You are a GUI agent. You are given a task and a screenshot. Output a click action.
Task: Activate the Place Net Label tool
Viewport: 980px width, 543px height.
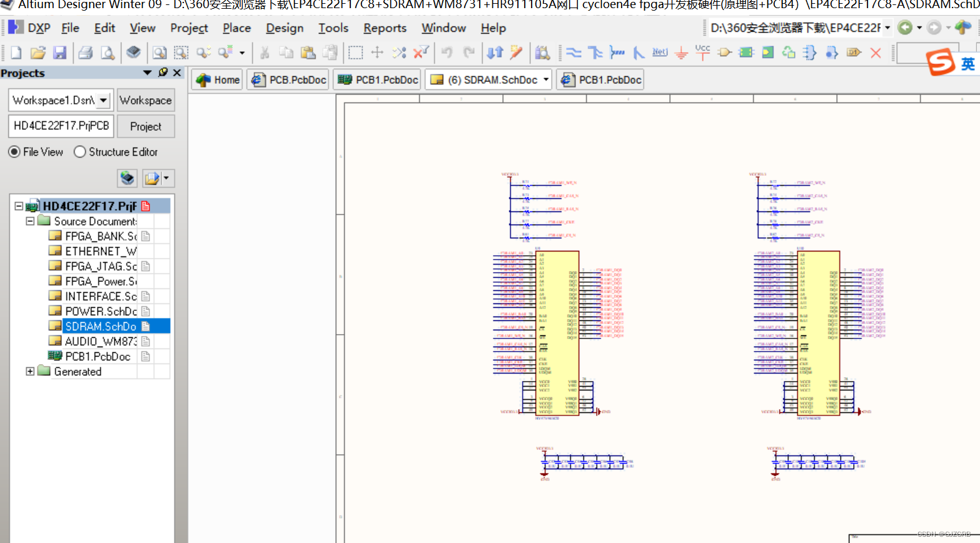(659, 53)
